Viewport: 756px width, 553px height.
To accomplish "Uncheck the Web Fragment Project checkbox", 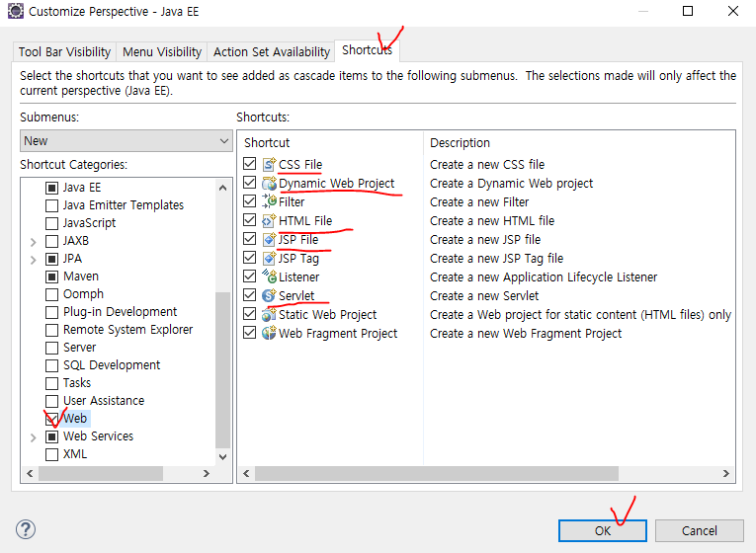I will tap(249, 333).
